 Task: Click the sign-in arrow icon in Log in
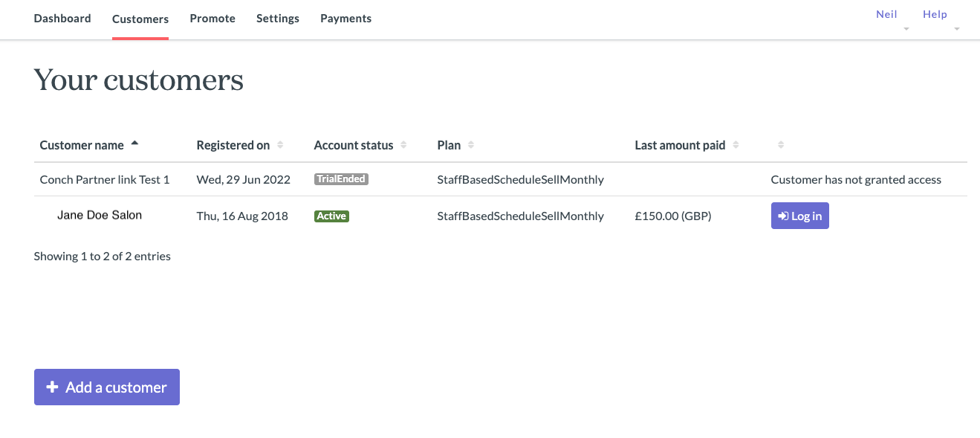[x=783, y=216]
